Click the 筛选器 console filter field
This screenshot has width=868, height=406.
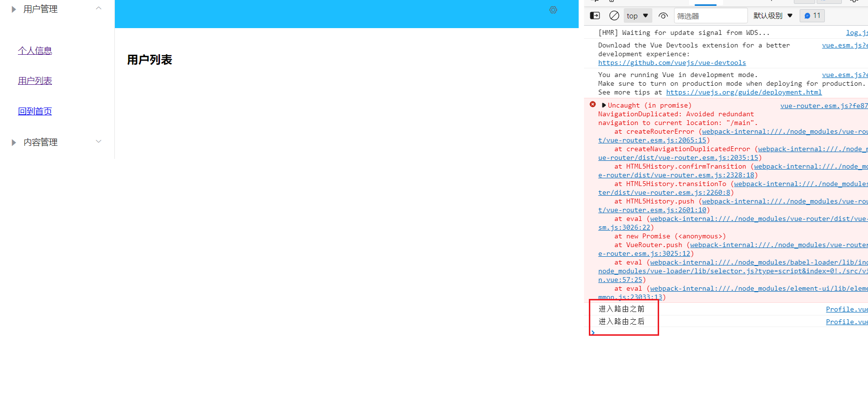(710, 16)
